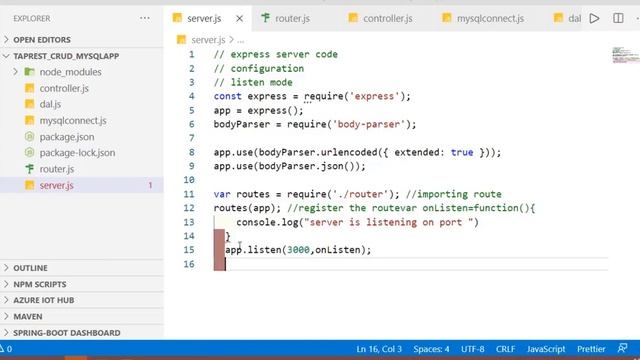This screenshot has width=640, height=360.
Task: Expand the MAVEN panel
Action: [x=6, y=316]
